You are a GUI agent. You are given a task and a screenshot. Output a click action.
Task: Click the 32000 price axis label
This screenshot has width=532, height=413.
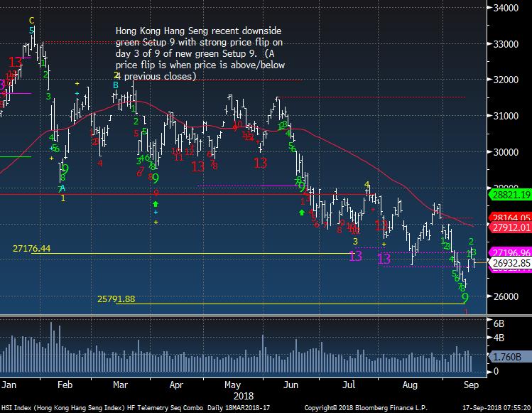click(506, 80)
